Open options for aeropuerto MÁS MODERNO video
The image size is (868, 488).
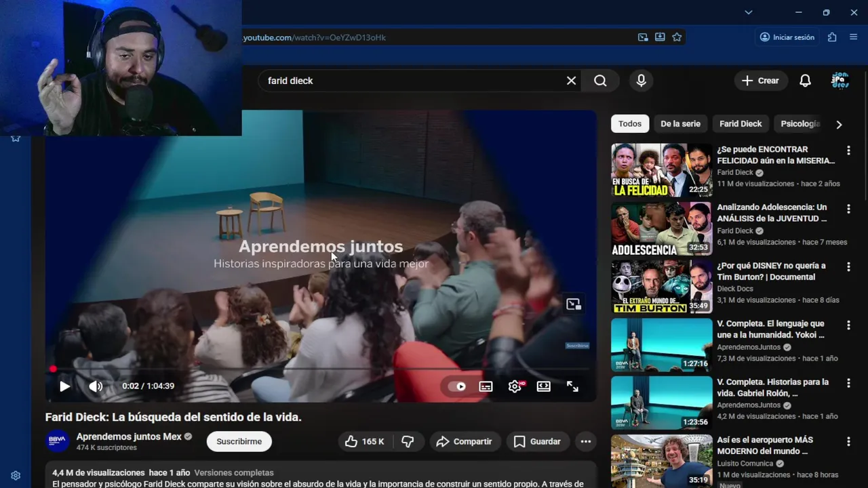(848, 441)
